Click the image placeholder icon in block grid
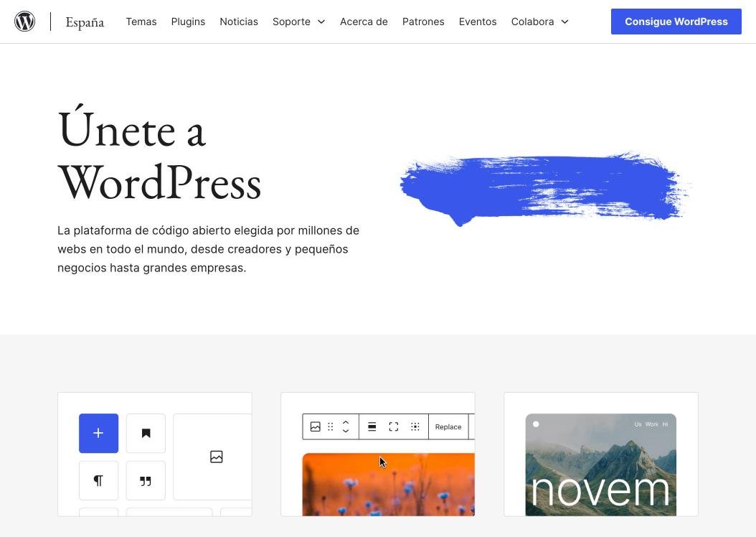The height and width of the screenshot is (537, 756). 217,457
